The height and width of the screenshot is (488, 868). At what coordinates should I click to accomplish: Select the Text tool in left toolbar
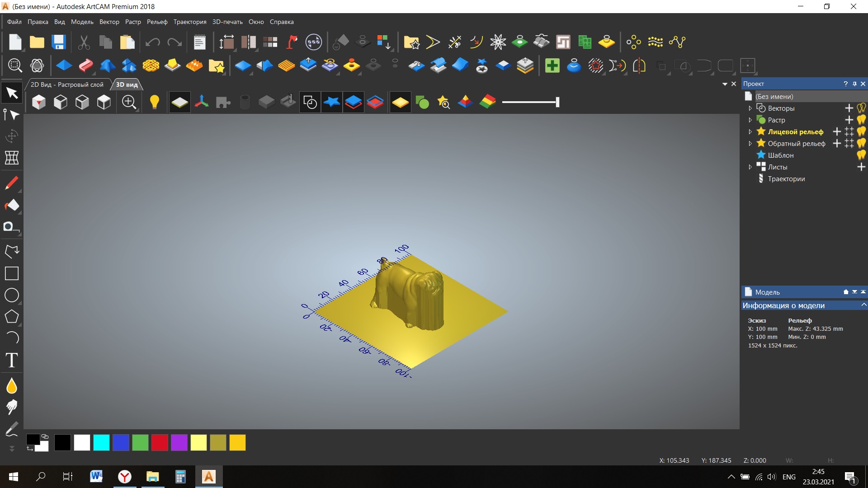[12, 361]
